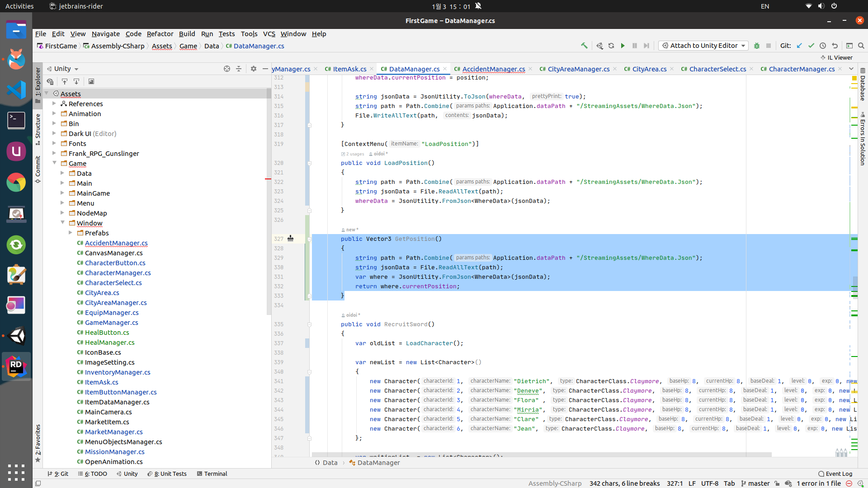Image resolution: width=868 pixels, height=488 pixels.
Task: Click the red error indicator icon in status bar
Action: (849, 483)
